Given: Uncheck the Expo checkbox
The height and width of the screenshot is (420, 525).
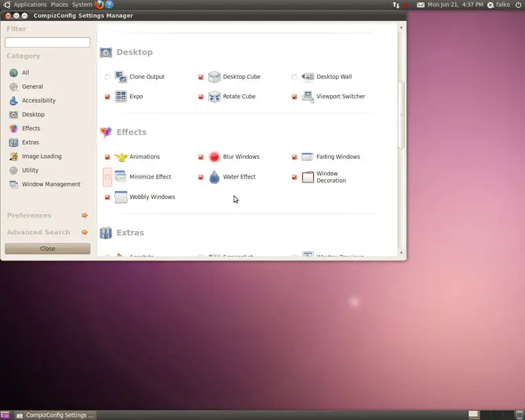Looking at the screenshot, I should coord(108,96).
